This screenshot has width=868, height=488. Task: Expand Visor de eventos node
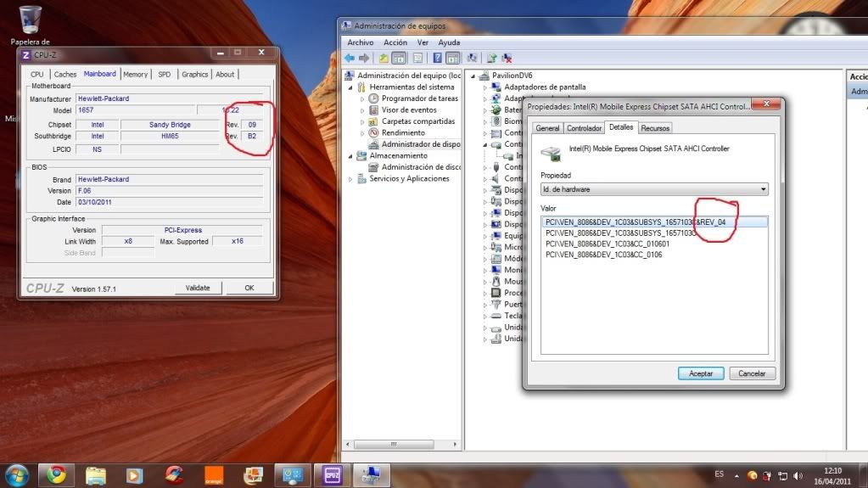(362, 110)
